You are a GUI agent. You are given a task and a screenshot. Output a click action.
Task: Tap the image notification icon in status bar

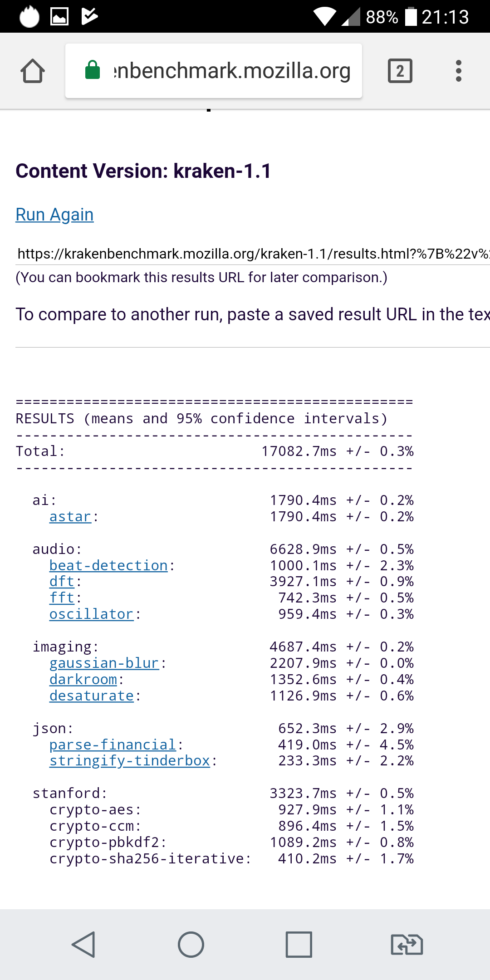[x=59, y=17]
